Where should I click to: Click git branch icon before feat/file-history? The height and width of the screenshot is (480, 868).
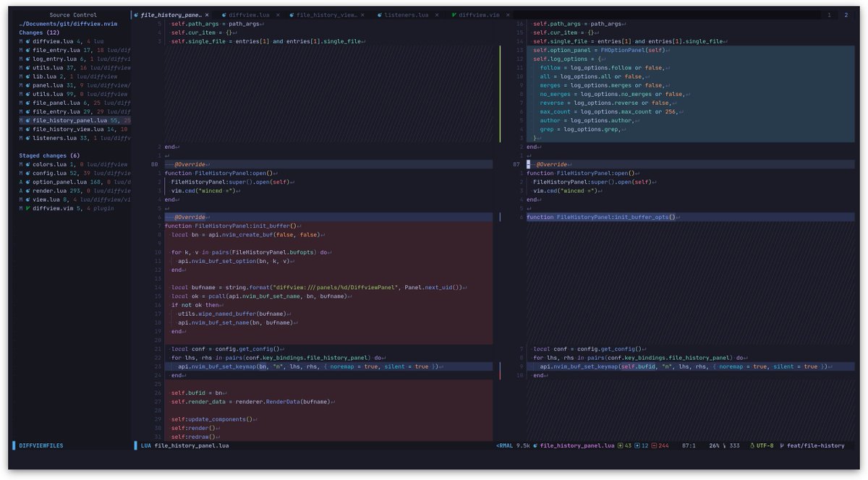[782, 446]
